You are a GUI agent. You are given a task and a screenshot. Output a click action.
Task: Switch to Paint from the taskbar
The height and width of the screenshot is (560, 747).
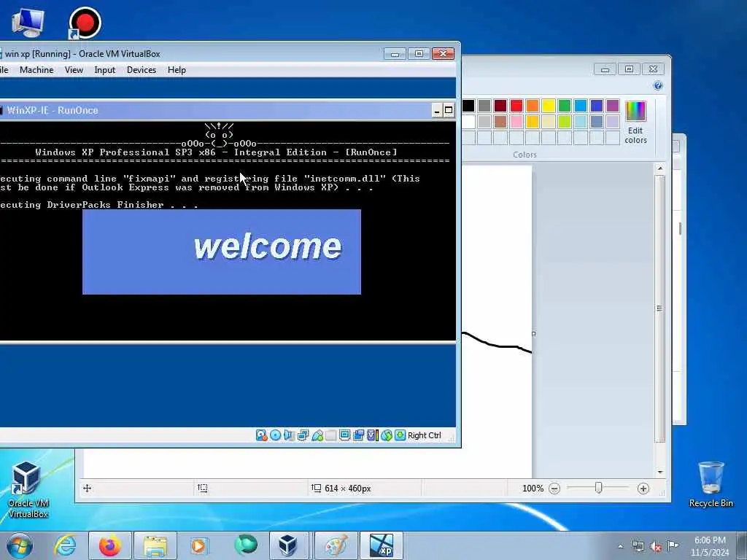coord(336,545)
